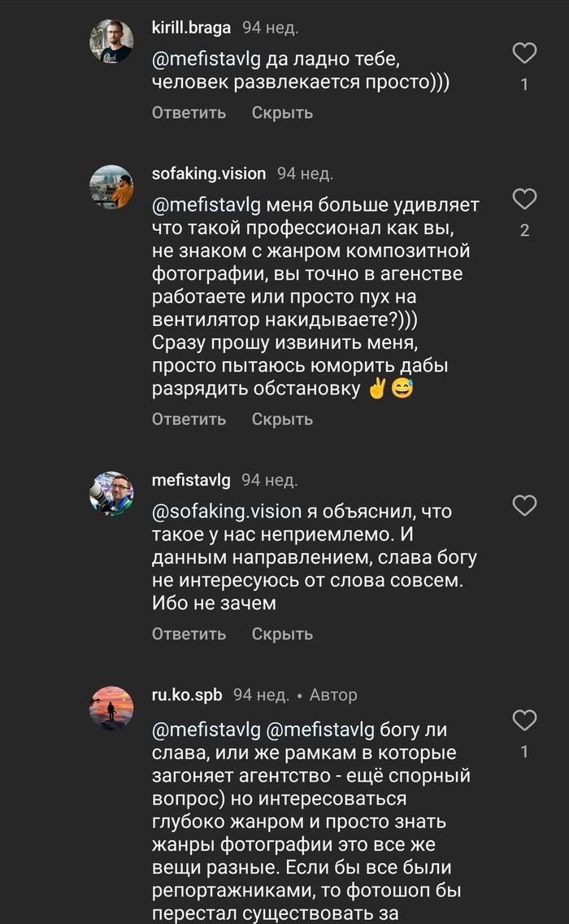Hide sofaking.vision's comment

282,419
